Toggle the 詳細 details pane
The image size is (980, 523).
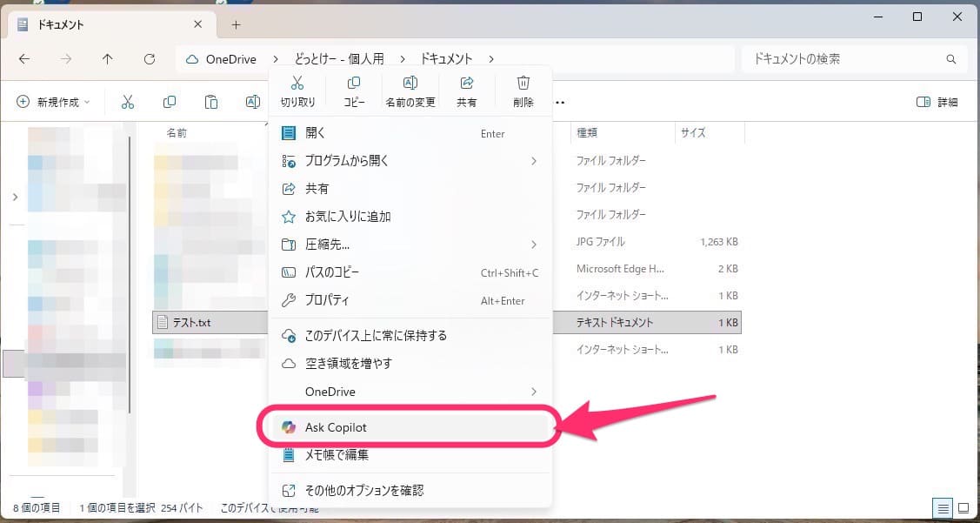(936, 101)
